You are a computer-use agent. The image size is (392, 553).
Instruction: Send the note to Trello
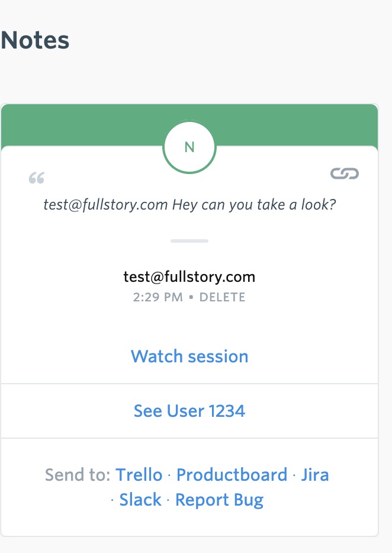139,474
